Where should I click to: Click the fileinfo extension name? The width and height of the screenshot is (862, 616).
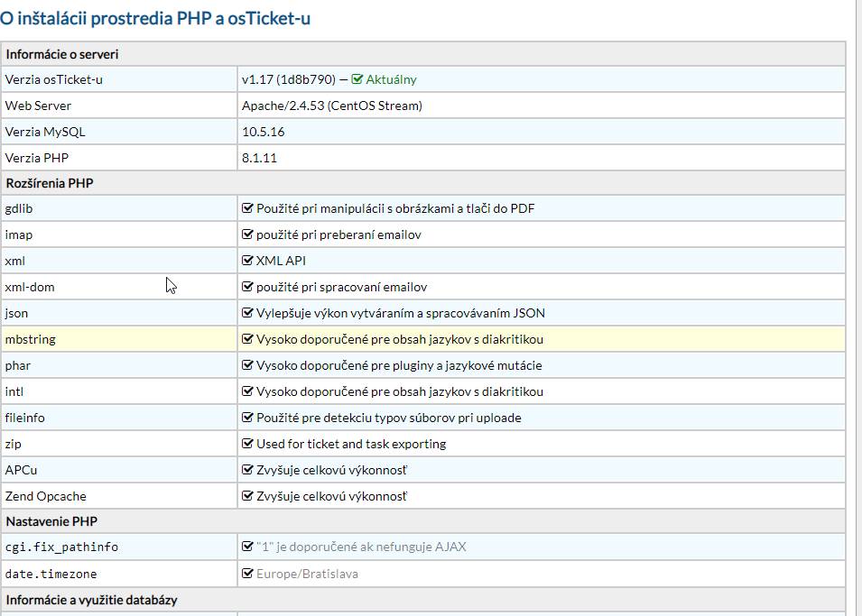(24, 418)
